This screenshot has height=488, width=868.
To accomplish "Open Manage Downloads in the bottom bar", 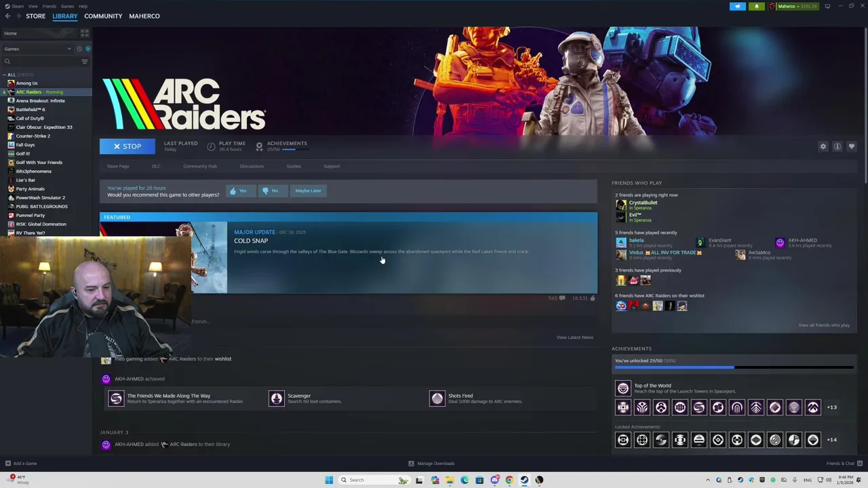I will coord(431,464).
